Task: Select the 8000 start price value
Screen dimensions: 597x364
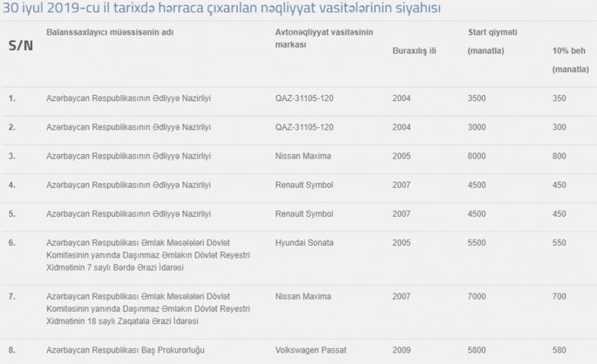Action: [x=477, y=156]
